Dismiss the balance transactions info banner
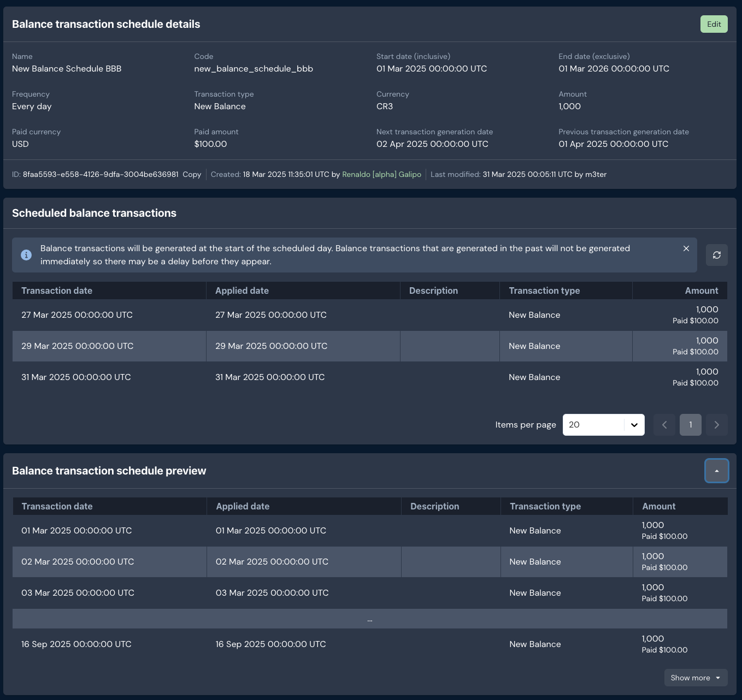Screen dimensions: 742x700 686,248
